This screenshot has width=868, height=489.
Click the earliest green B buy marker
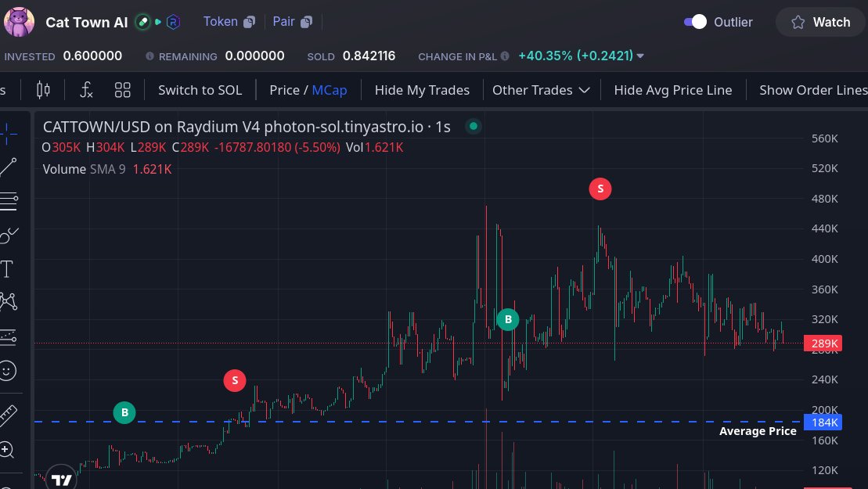pyautogui.click(x=124, y=412)
